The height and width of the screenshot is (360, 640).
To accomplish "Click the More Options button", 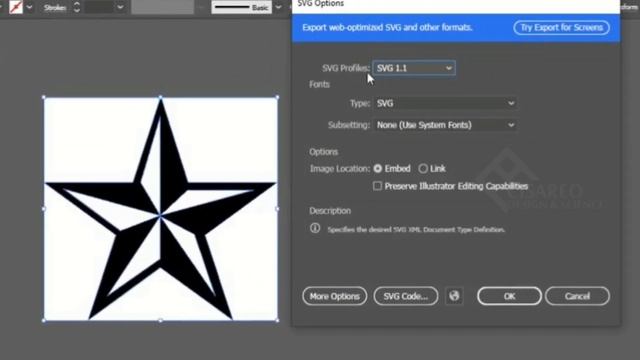I will click(335, 296).
